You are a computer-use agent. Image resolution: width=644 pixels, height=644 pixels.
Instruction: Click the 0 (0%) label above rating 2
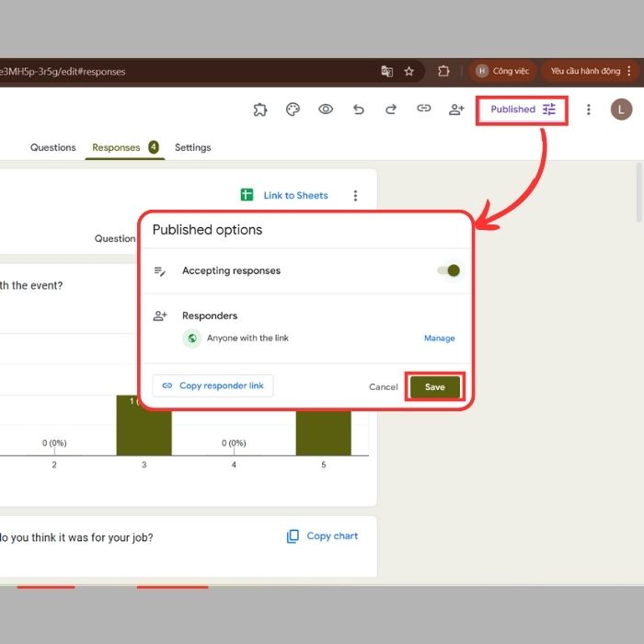click(54, 443)
